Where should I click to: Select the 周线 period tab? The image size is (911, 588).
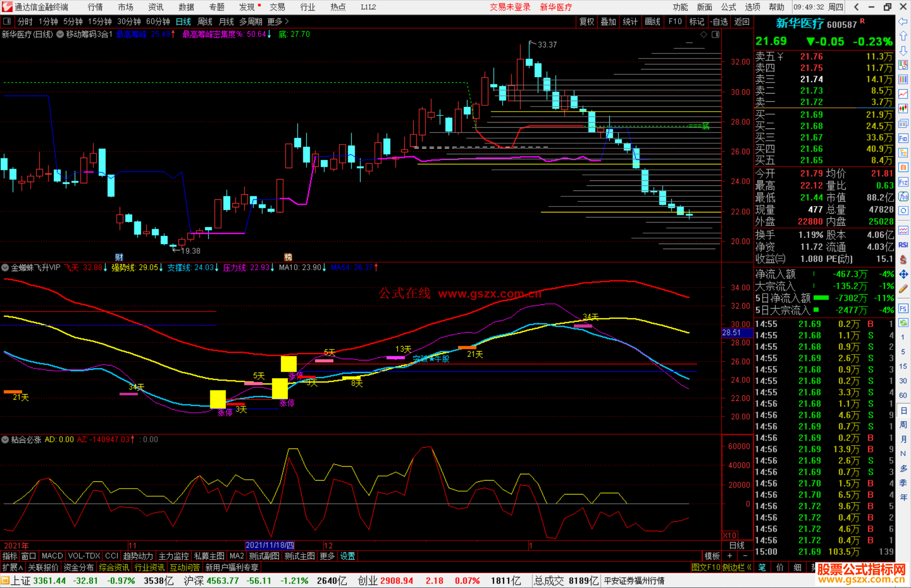coord(205,21)
